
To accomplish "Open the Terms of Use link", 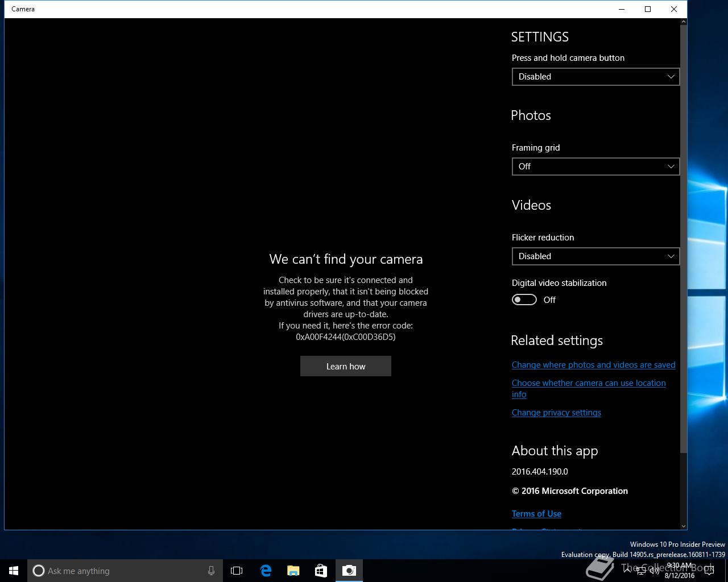I will (x=536, y=514).
